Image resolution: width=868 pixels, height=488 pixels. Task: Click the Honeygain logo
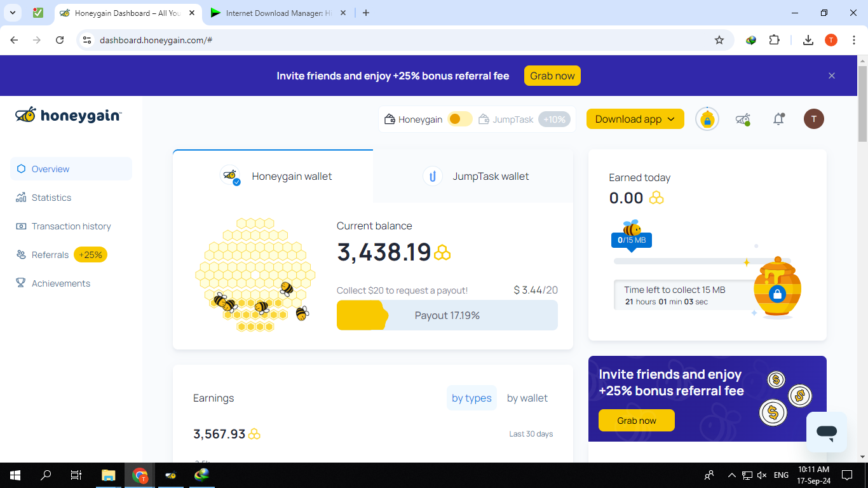tap(69, 115)
